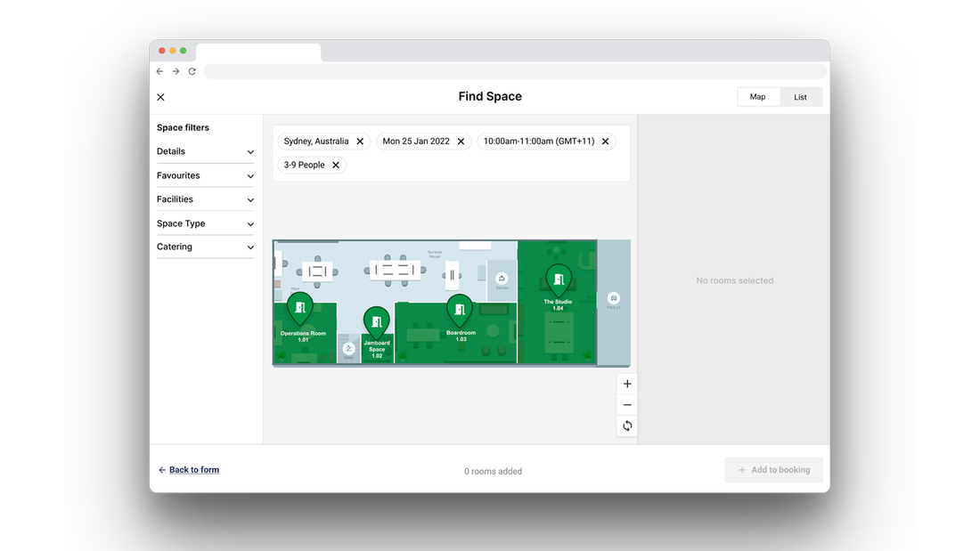Reset the map view with the refresh control

626,425
